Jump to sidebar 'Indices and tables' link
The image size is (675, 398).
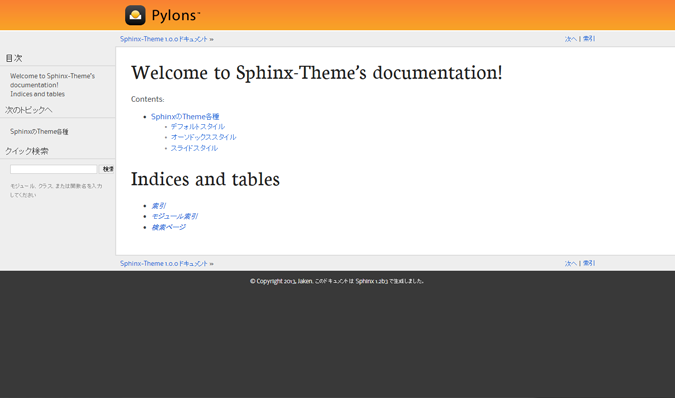click(37, 94)
